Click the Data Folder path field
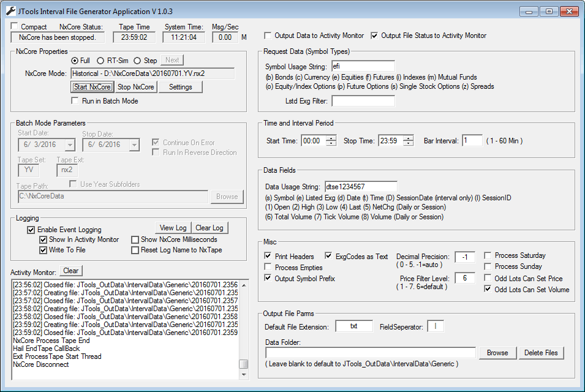The height and width of the screenshot is (392, 585). coord(371,353)
